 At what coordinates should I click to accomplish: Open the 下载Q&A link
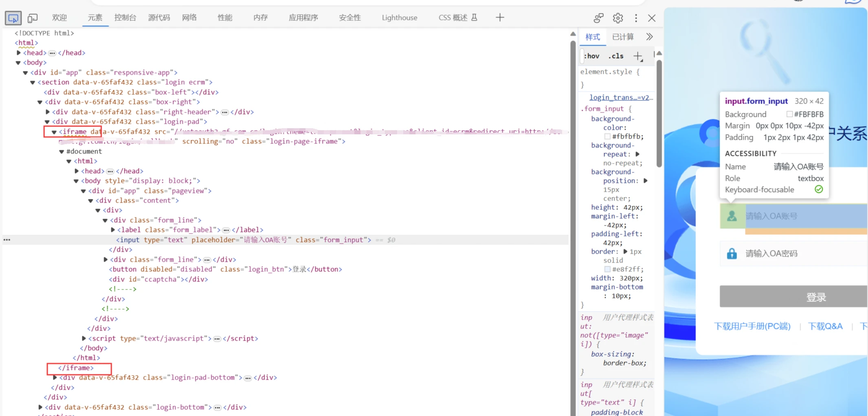[825, 326]
